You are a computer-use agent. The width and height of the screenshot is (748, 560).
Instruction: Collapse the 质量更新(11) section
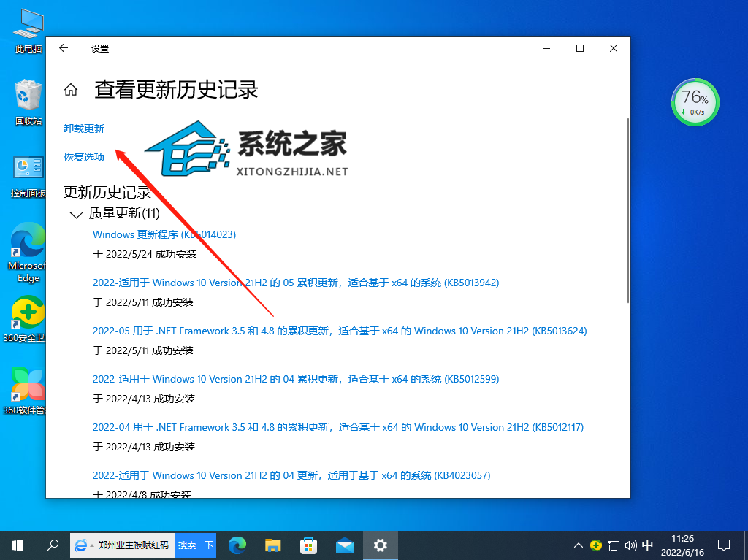click(76, 214)
